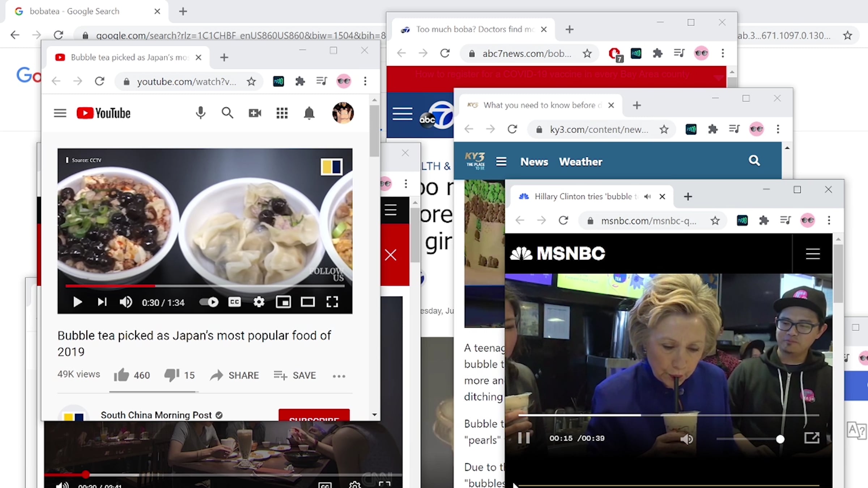Click the YouTube logo
The width and height of the screenshot is (868, 488).
(x=103, y=113)
